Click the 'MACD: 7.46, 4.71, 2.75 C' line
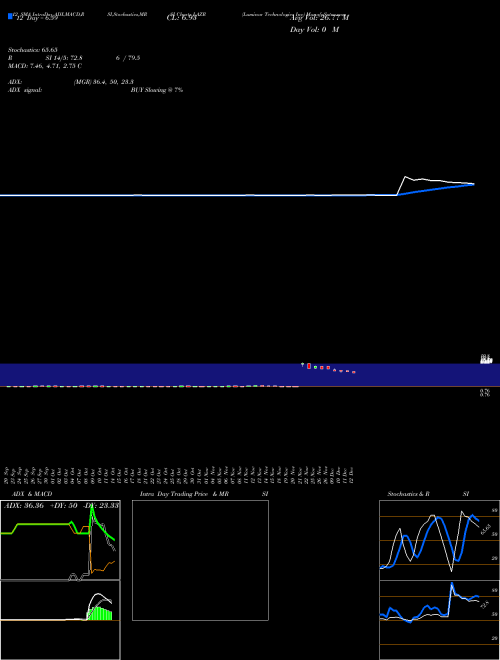This screenshot has width=500, height=660. point(45,66)
